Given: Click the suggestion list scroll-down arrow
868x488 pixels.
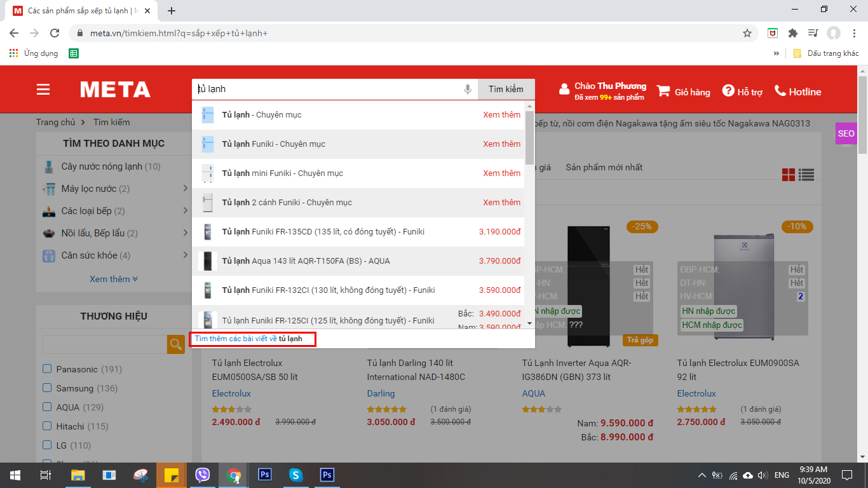Looking at the screenshot, I should click(529, 323).
